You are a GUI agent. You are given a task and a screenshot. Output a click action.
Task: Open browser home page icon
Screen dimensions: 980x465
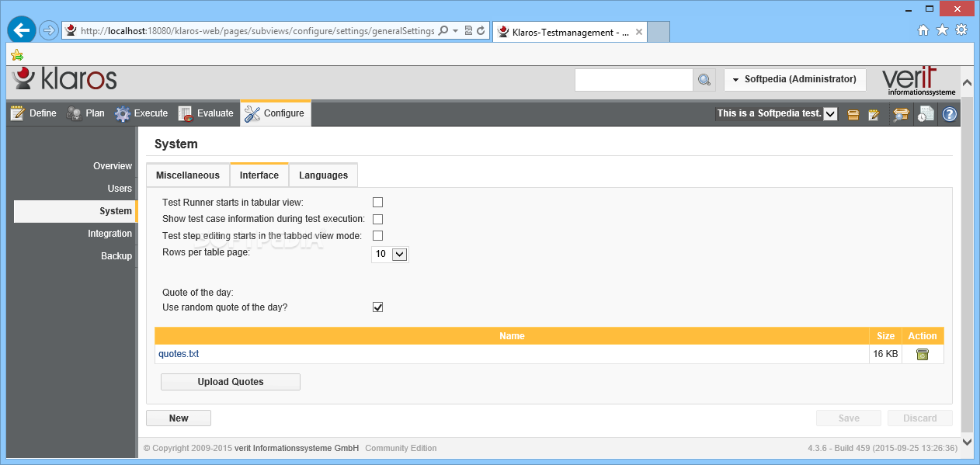923,30
